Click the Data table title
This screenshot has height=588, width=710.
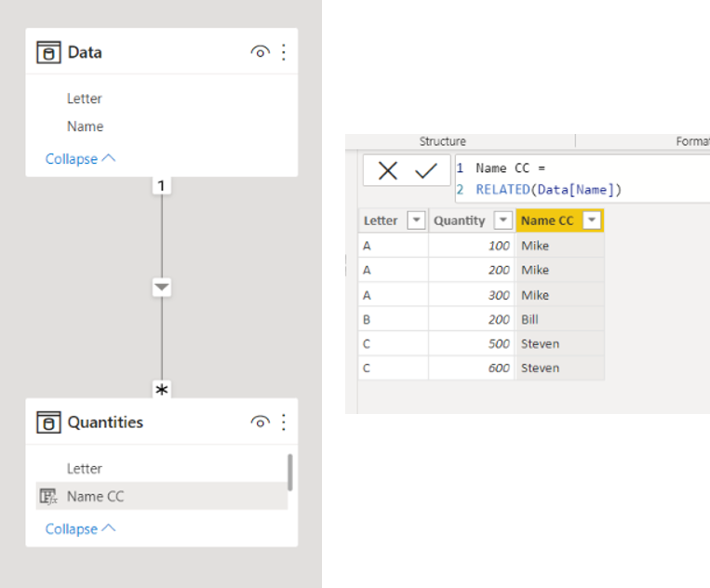pyautogui.click(x=85, y=52)
